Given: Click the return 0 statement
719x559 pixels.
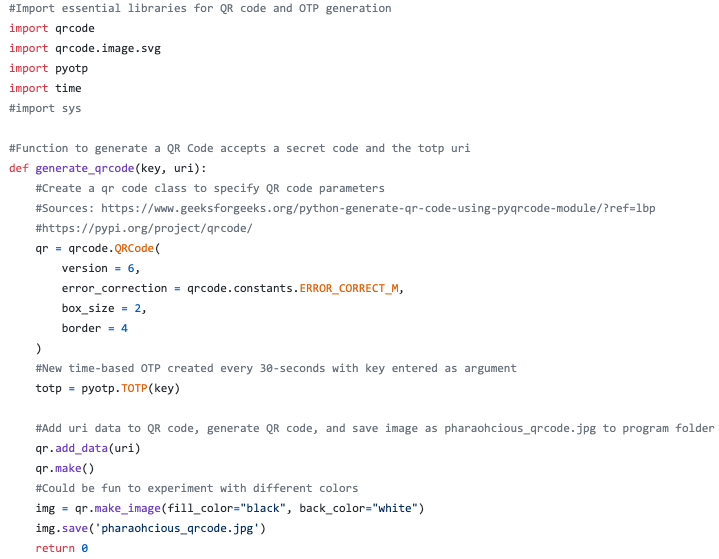Looking at the screenshot, I should point(62,548).
